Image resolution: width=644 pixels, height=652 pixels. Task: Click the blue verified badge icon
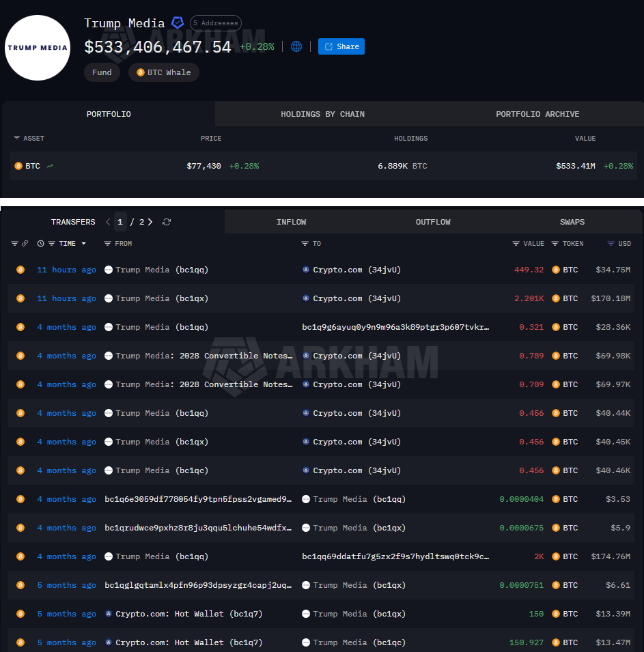click(x=178, y=23)
